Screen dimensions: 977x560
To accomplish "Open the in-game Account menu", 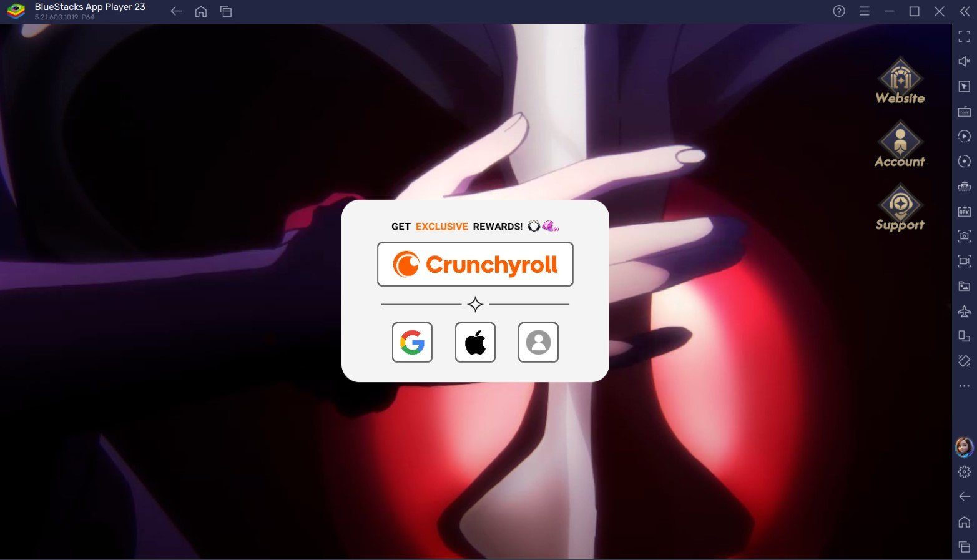I will 900,144.
